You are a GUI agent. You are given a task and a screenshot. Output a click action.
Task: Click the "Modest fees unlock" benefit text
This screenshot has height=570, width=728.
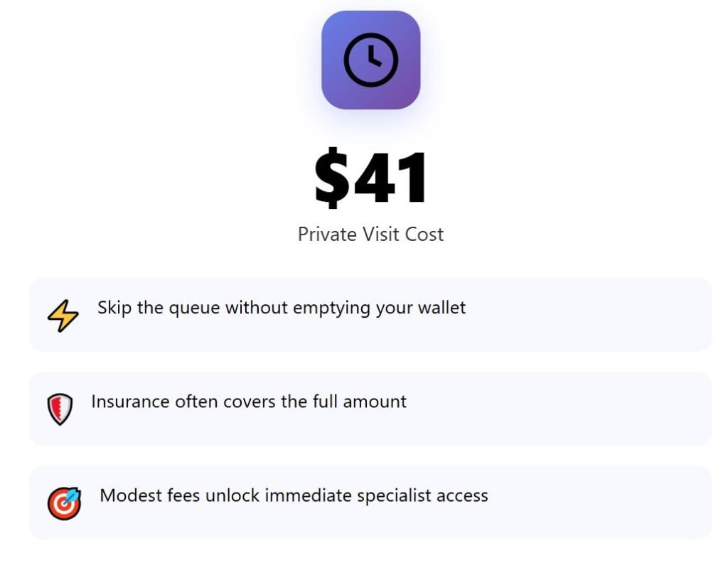(294, 496)
